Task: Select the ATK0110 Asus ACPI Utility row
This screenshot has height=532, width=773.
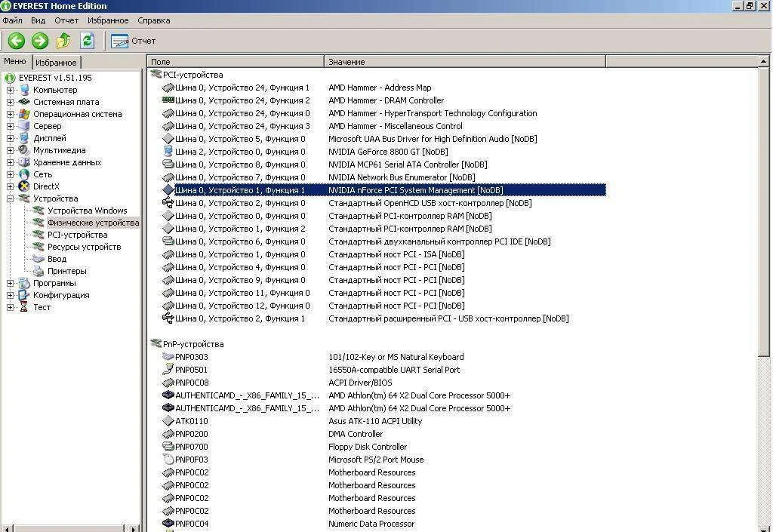Action: coord(384,420)
